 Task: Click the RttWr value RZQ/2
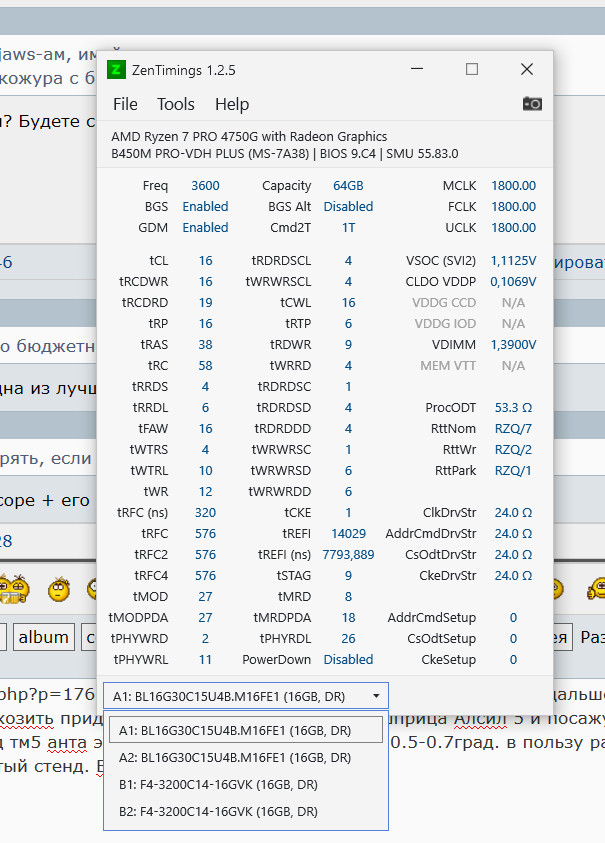click(514, 449)
